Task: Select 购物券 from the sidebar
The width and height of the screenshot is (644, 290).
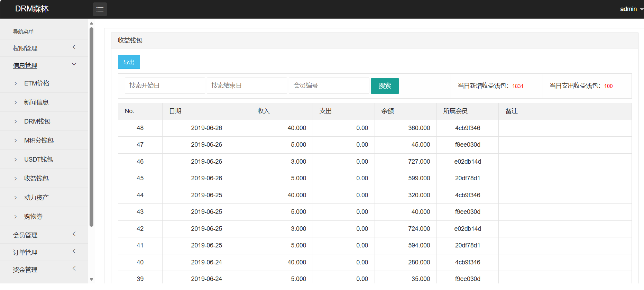Action: pyautogui.click(x=33, y=217)
